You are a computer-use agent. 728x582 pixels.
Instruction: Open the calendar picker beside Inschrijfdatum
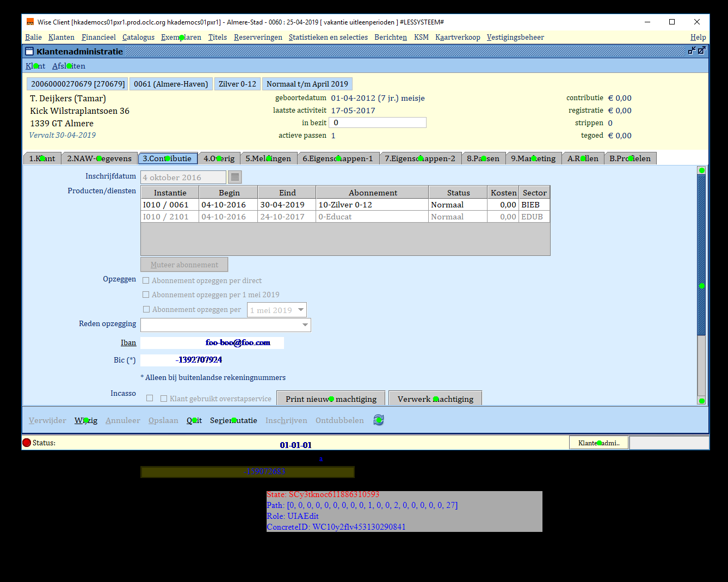point(235,177)
